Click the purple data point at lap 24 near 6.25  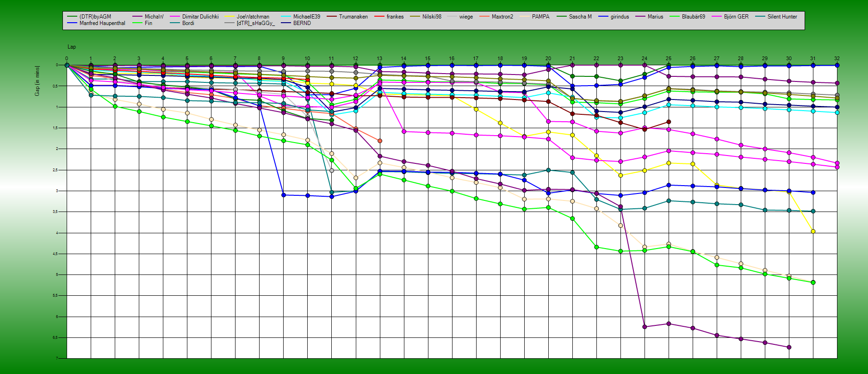(645, 327)
